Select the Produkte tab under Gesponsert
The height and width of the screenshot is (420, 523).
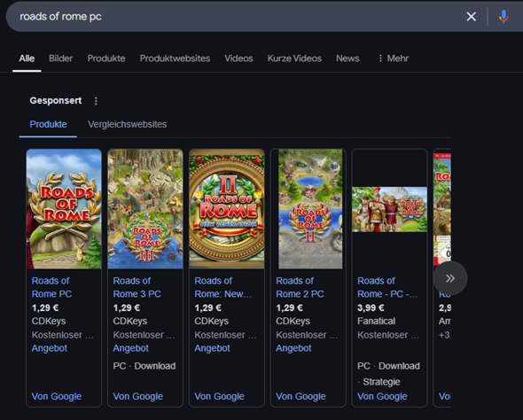(x=48, y=124)
